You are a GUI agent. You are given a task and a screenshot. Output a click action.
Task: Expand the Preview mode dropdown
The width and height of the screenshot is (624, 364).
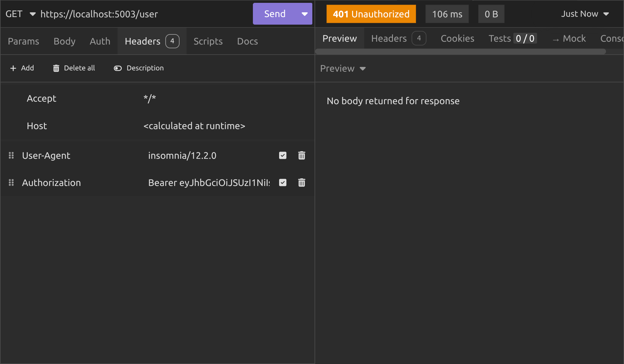[362, 69]
